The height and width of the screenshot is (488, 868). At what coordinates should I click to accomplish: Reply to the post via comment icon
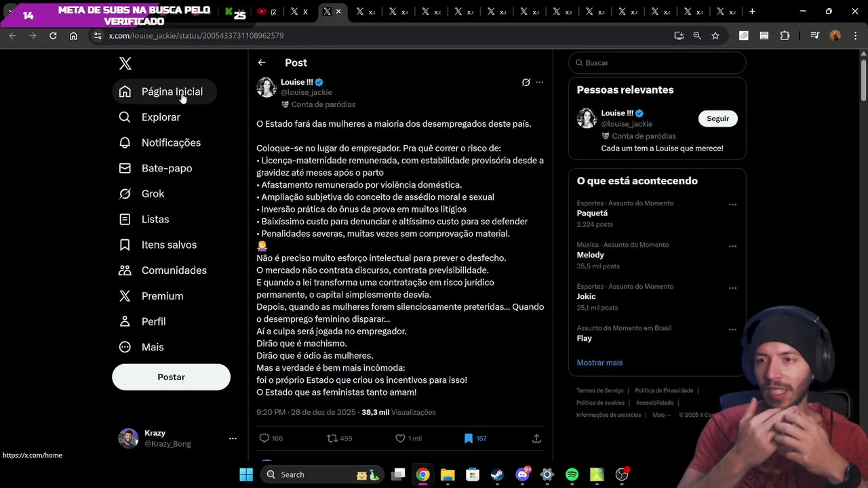[x=264, y=439]
